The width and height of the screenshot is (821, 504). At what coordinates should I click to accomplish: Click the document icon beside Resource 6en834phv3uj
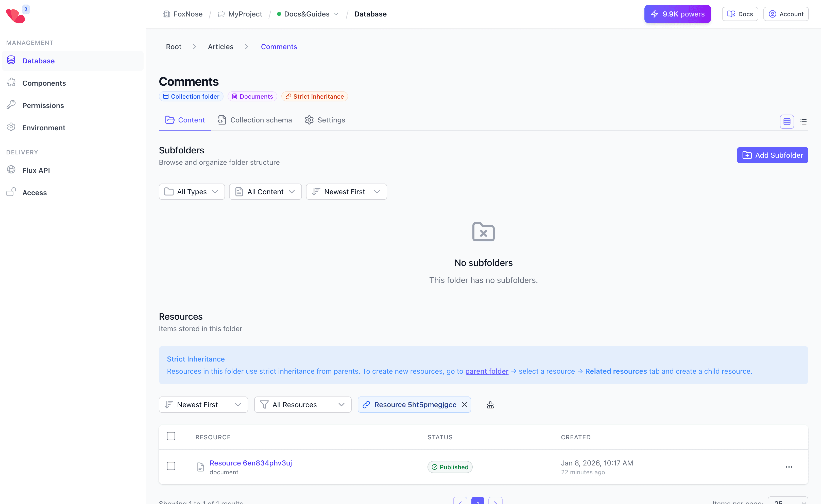tap(200, 467)
